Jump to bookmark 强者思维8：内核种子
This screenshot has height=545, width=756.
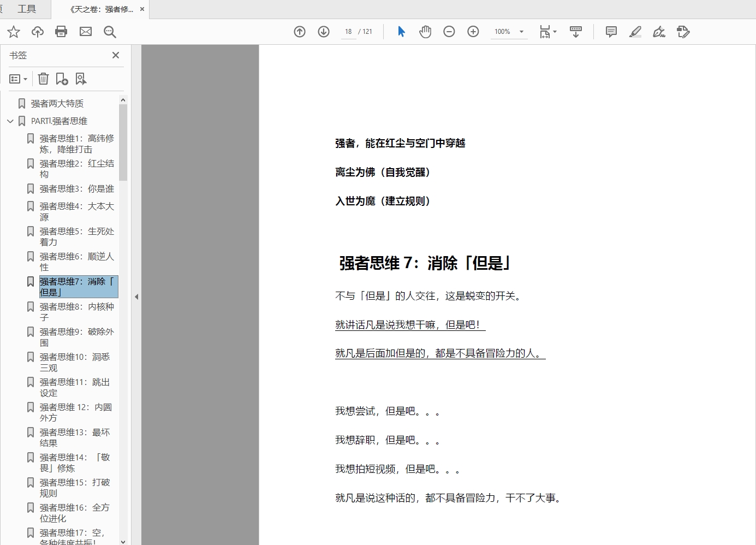click(76, 312)
